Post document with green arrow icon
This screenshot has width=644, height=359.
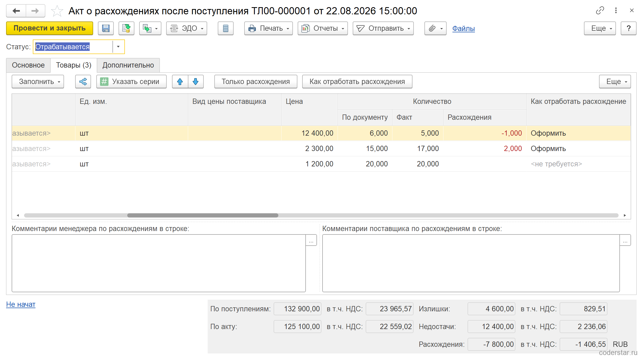coord(126,28)
